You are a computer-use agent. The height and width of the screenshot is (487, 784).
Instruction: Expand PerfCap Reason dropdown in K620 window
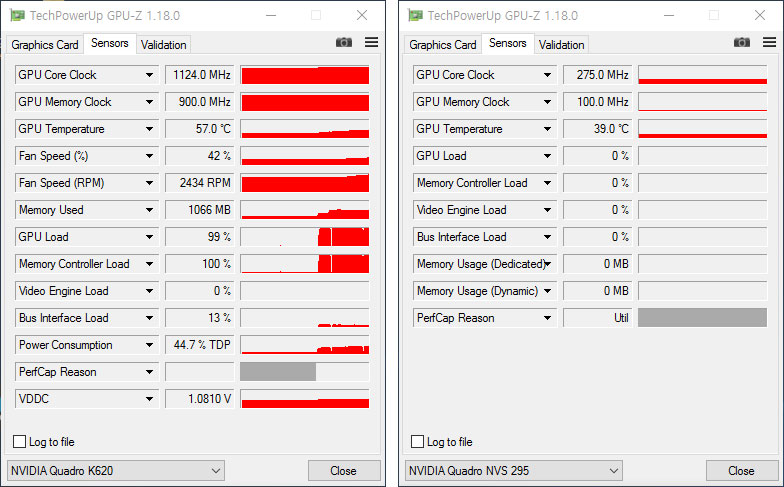pos(150,372)
